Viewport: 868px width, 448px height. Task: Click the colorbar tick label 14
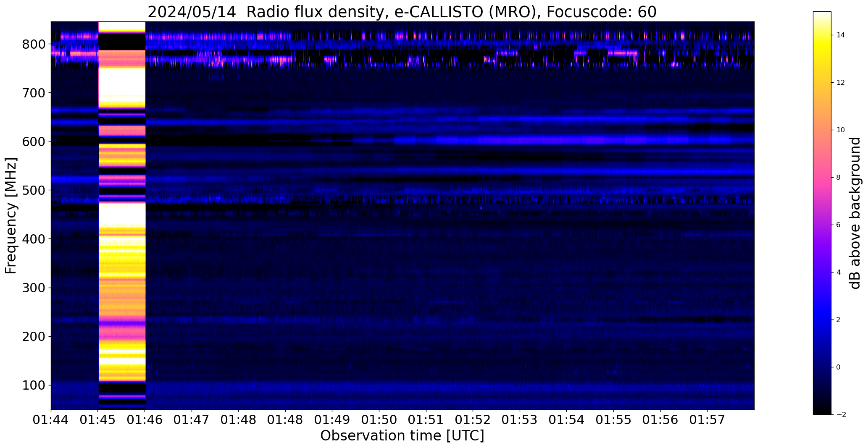coord(841,35)
